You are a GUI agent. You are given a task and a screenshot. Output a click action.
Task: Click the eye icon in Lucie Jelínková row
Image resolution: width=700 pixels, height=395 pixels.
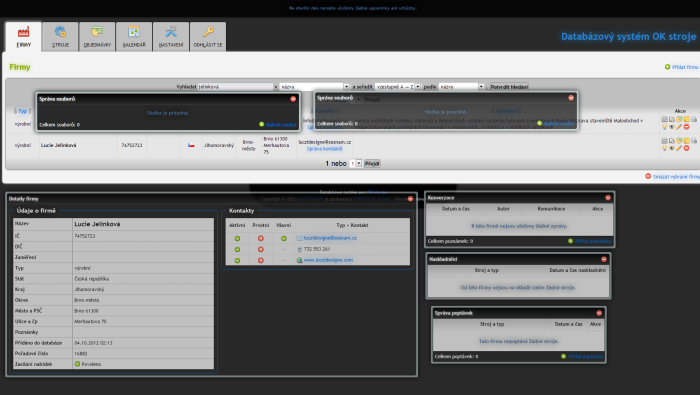(671, 148)
